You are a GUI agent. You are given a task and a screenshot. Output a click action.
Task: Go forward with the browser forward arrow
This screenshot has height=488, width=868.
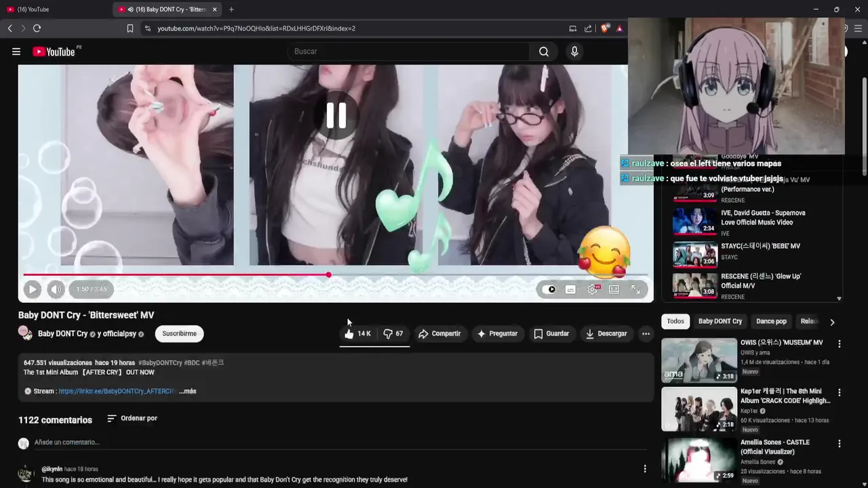[x=23, y=28]
